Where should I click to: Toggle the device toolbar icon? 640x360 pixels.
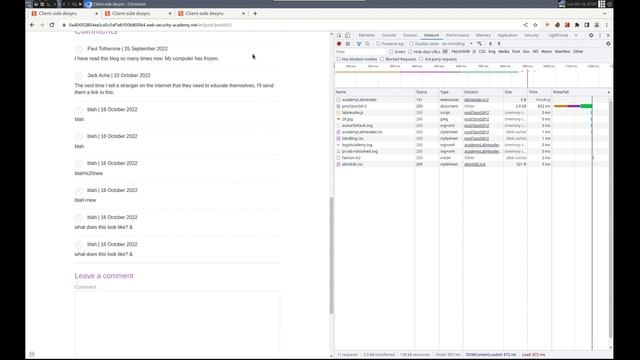[x=348, y=36]
